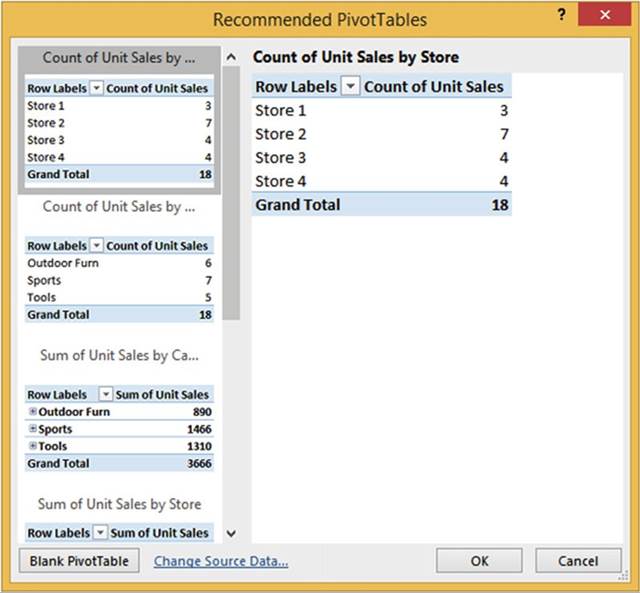Image resolution: width=640 pixels, height=593 pixels.
Task: Expand the Tools row plus icon
Action: point(33,446)
